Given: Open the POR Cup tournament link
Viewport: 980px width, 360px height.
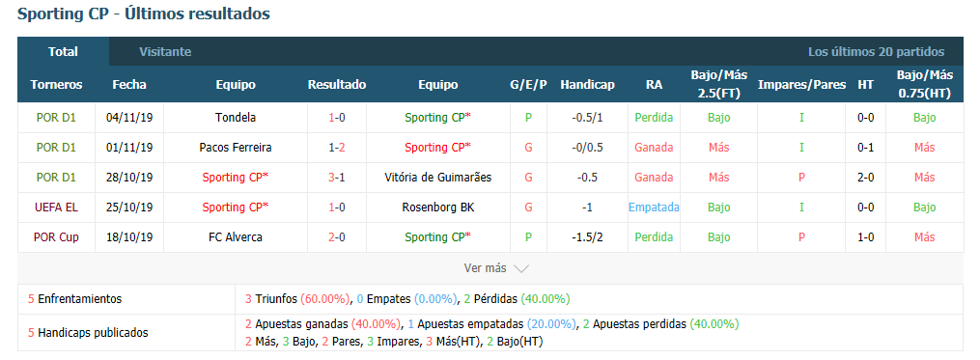Looking at the screenshot, I should coord(56,237).
